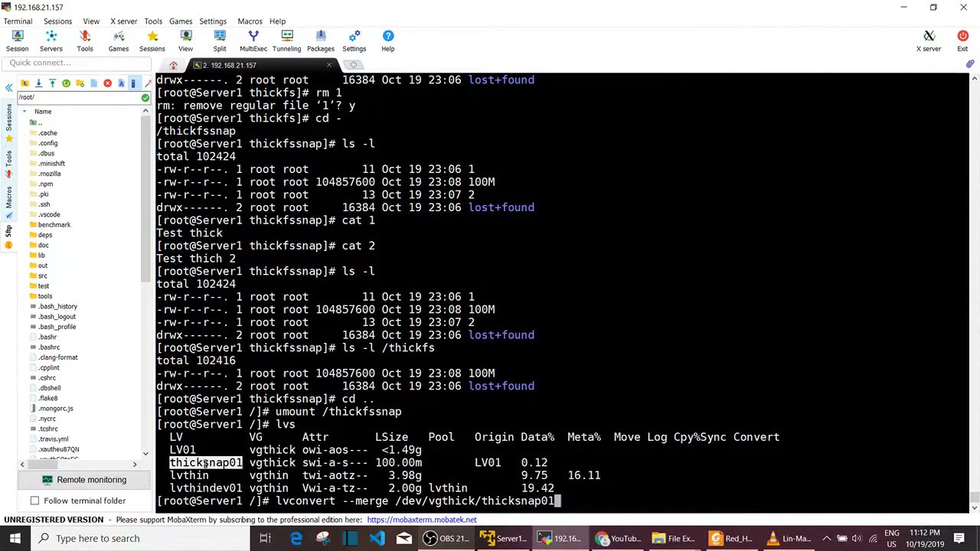Image resolution: width=980 pixels, height=551 pixels.
Task: Open the Packages toolbar icon
Action: 321,41
